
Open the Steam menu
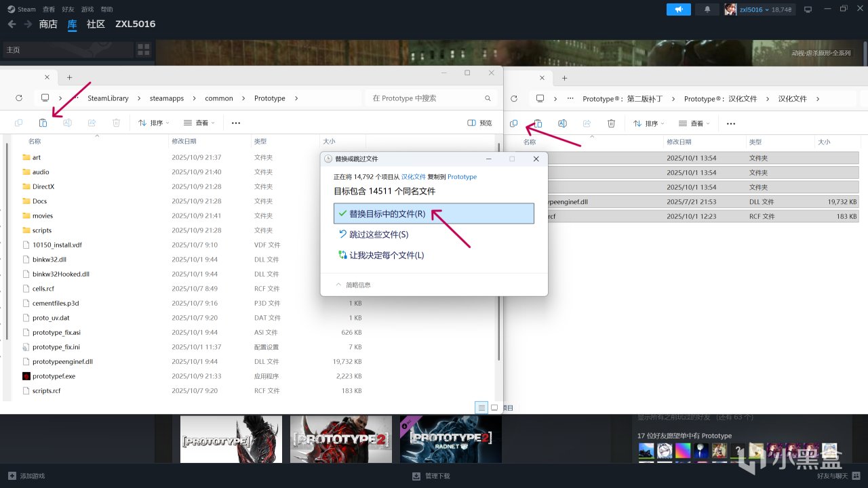tap(22, 9)
